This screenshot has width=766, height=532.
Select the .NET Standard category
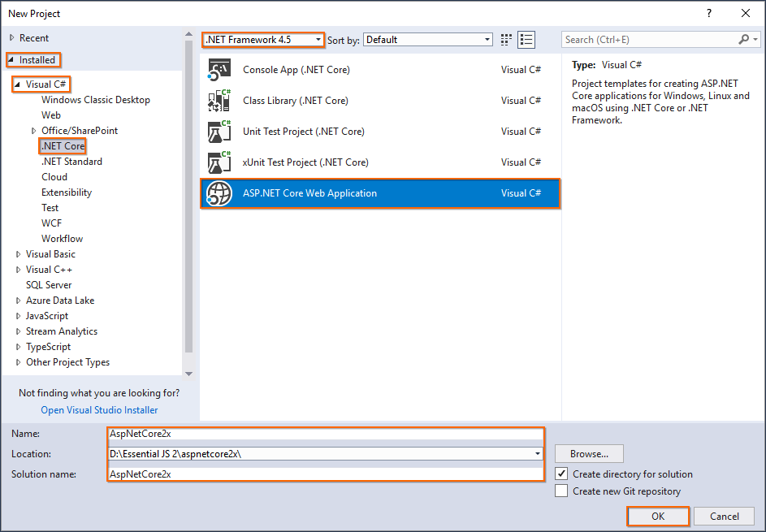pos(71,162)
